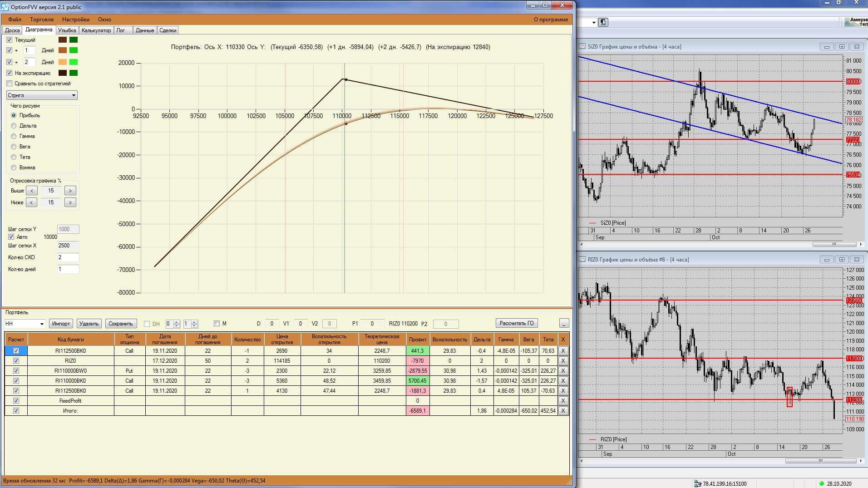The height and width of the screenshot is (488, 868).
Task: Decrease the Ниже chart percent with left arrow
Action: pyautogui.click(x=32, y=202)
